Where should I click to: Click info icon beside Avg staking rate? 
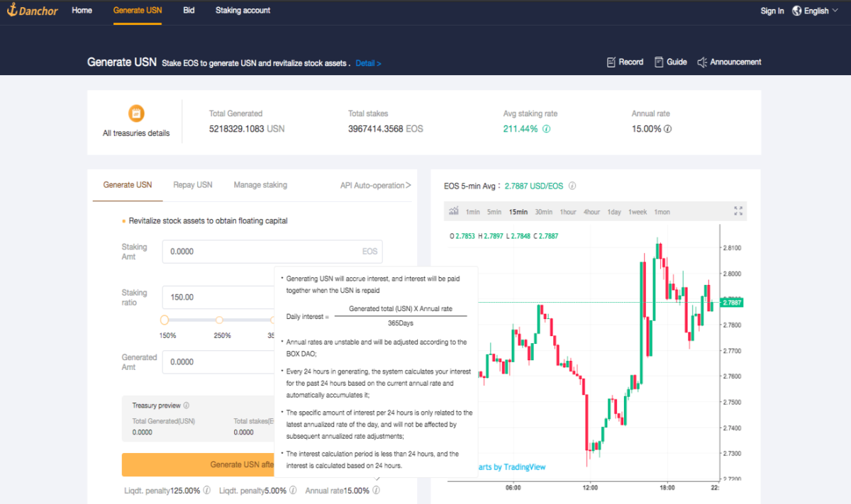coord(546,130)
